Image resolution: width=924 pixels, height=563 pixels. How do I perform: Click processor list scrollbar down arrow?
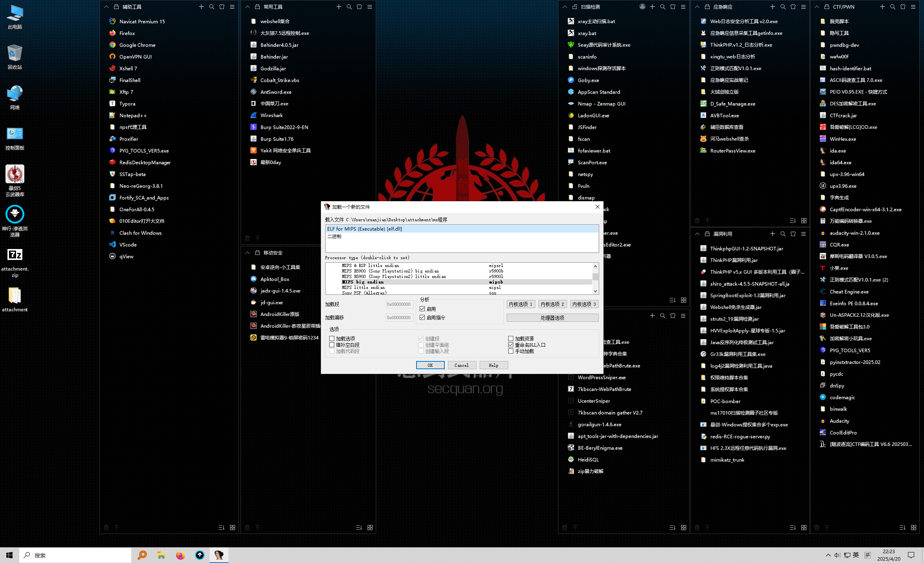pos(595,291)
